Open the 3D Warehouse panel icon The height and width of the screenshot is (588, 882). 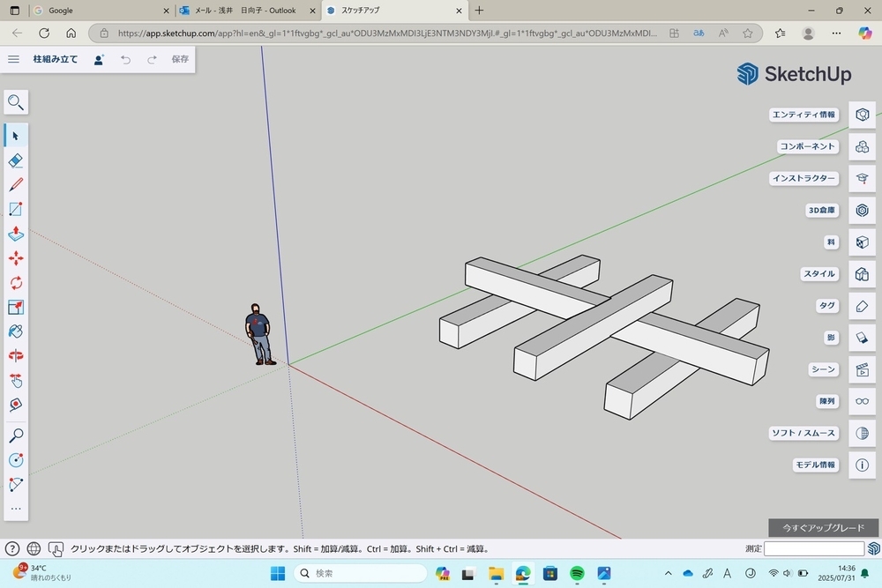[862, 210]
